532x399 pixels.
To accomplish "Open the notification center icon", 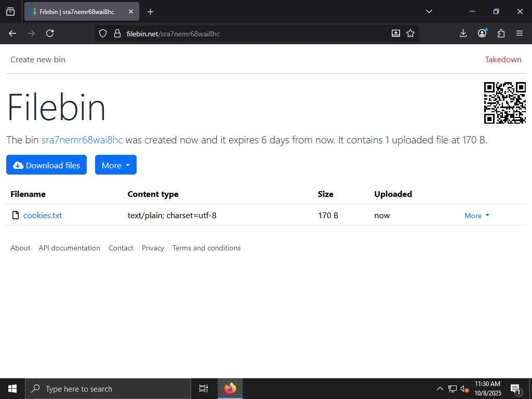I will 515,389.
